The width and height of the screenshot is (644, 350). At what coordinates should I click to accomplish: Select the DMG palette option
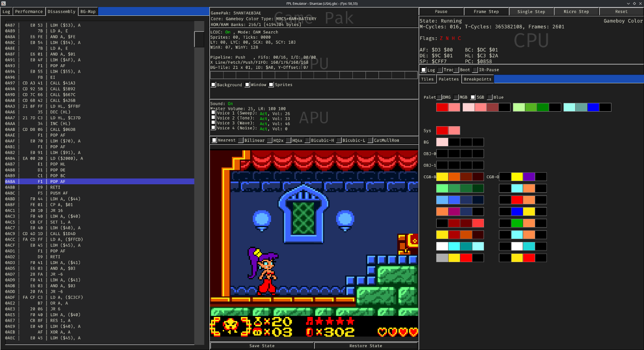coord(439,97)
